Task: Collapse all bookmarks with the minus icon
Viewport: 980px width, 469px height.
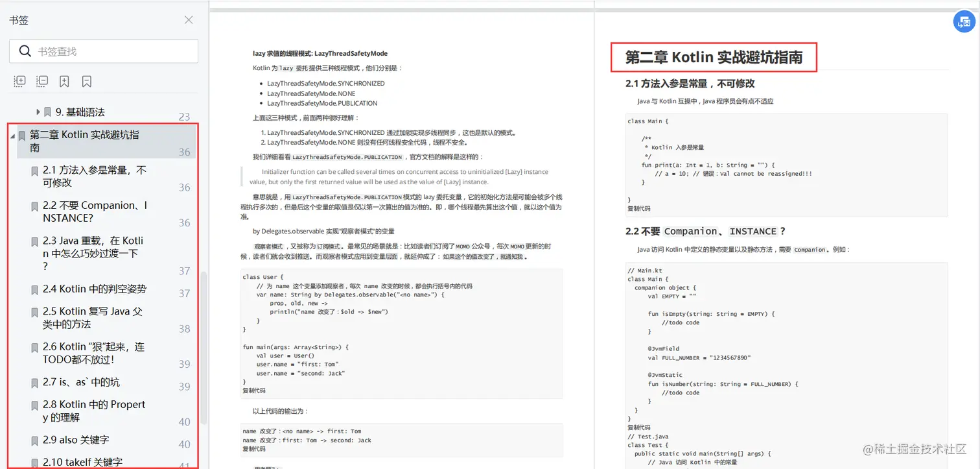Action: 42,81
